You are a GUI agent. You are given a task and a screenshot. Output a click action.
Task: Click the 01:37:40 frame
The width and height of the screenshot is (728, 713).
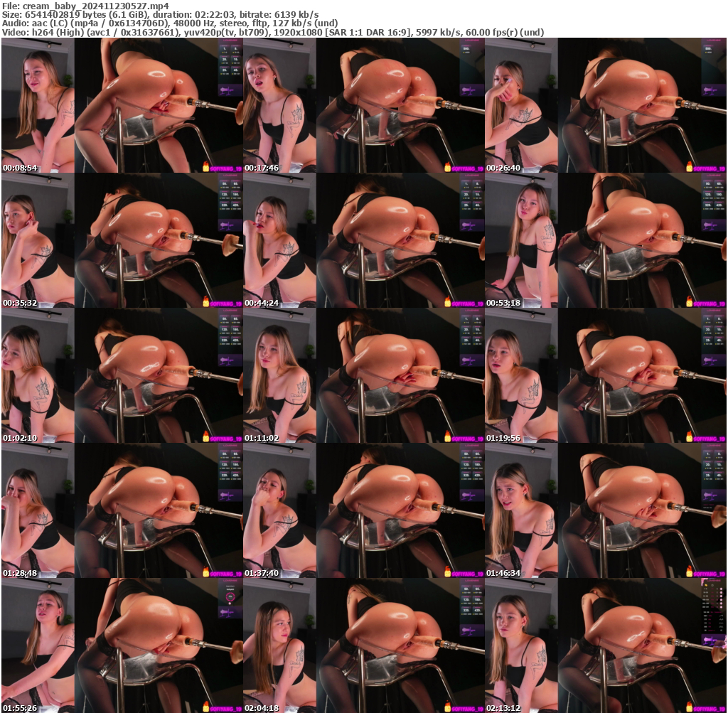click(x=363, y=510)
